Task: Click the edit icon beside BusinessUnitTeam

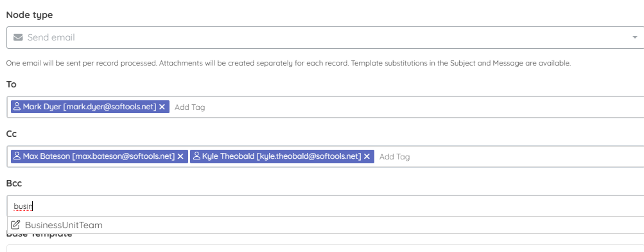Action: (15, 225)
